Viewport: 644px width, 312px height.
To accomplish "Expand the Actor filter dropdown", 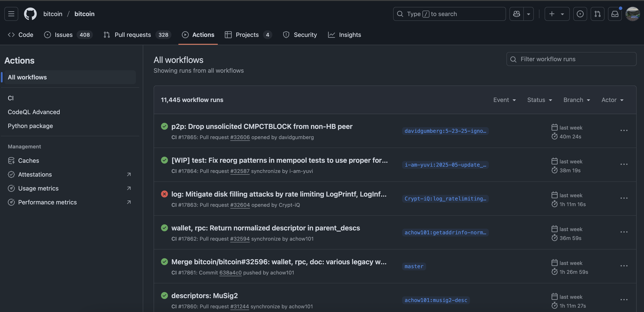I will [x=613, y=100].
